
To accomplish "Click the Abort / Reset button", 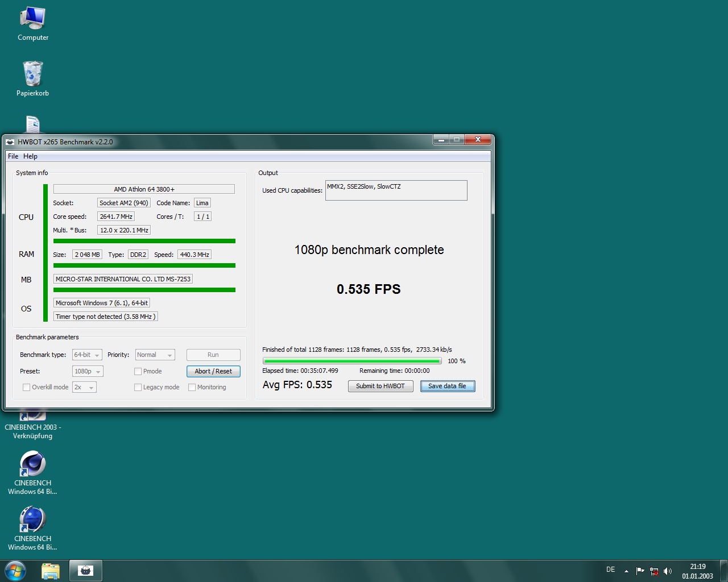I will [x=213, y=371].
